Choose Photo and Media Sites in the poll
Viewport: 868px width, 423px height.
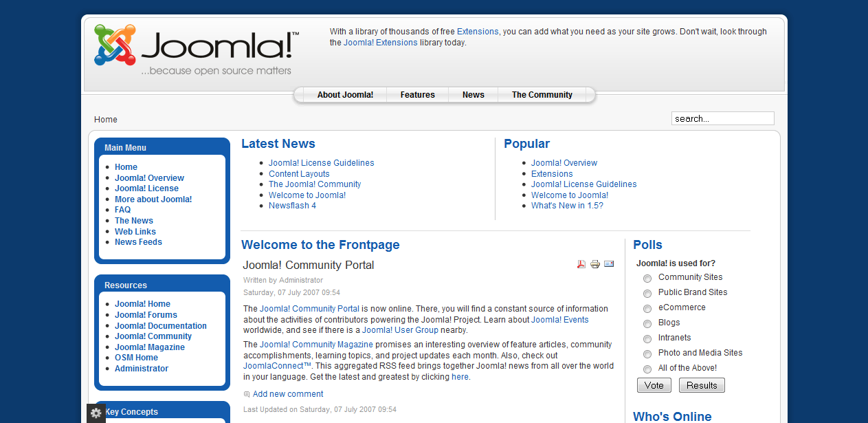click(647, 354)
